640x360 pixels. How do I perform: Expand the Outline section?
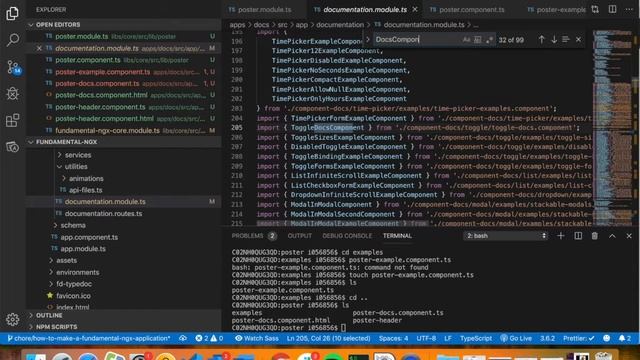click(x=123, y=316)
